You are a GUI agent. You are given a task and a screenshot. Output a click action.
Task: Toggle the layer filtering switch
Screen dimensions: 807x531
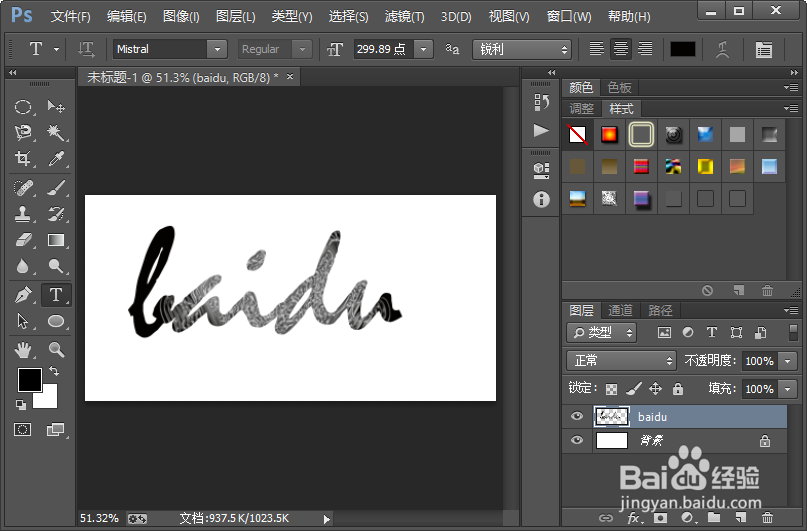(793, 333)
